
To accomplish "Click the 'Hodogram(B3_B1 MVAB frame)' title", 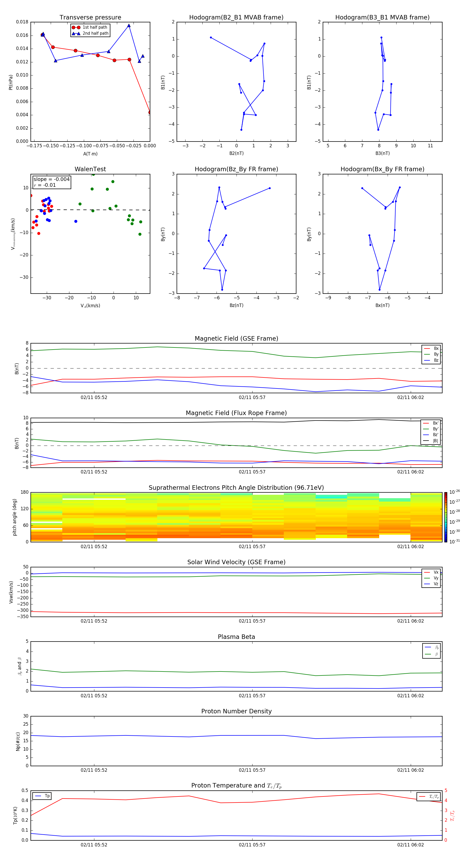I will click(x=382, y=18).
